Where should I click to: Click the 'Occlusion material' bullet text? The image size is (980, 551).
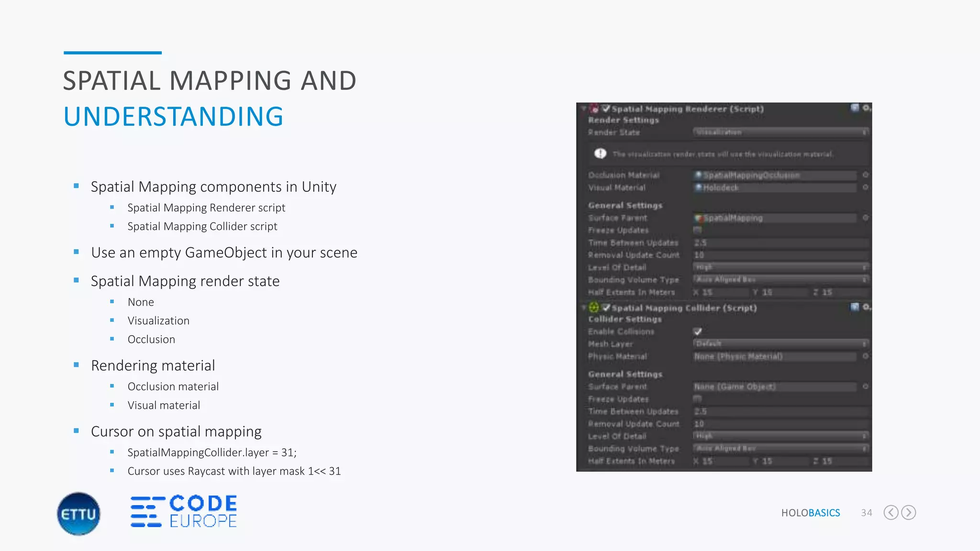point(173,386)
